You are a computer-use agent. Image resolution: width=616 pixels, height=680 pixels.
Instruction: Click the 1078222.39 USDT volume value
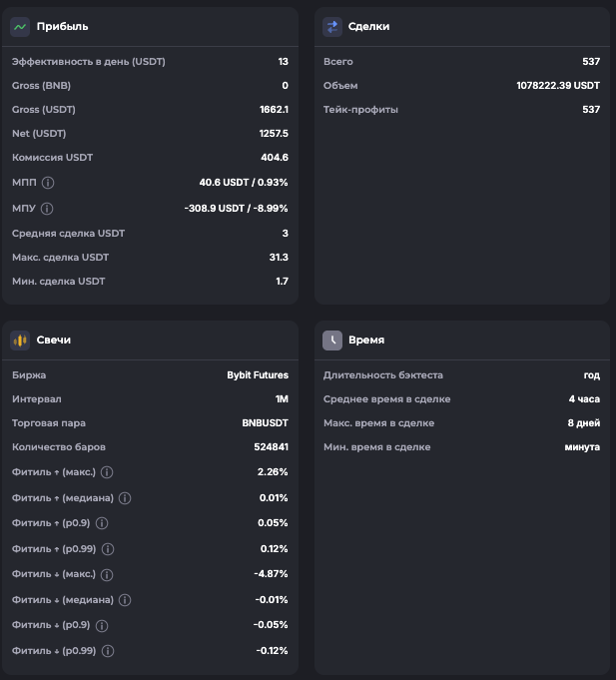[558, 86]
